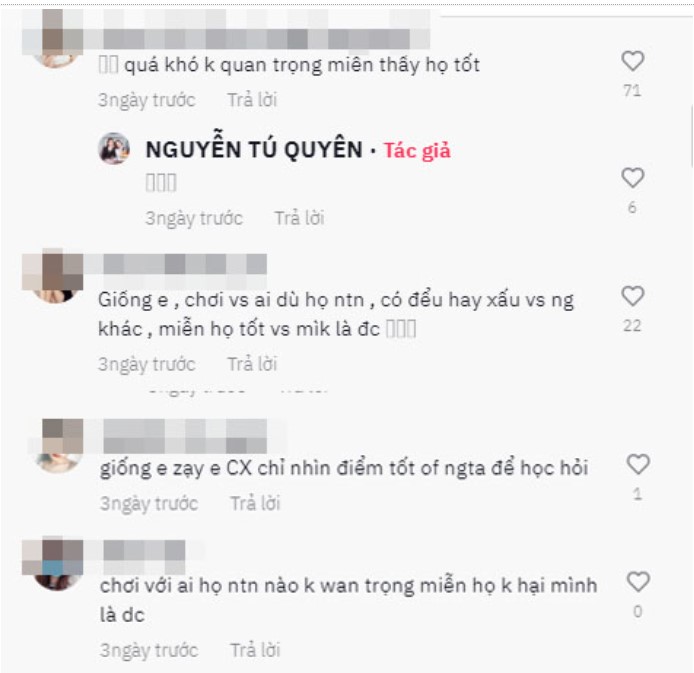
Task: Open avatar beside 'Giống e, chơi vs ai' comment
Action: click(53, 275)
